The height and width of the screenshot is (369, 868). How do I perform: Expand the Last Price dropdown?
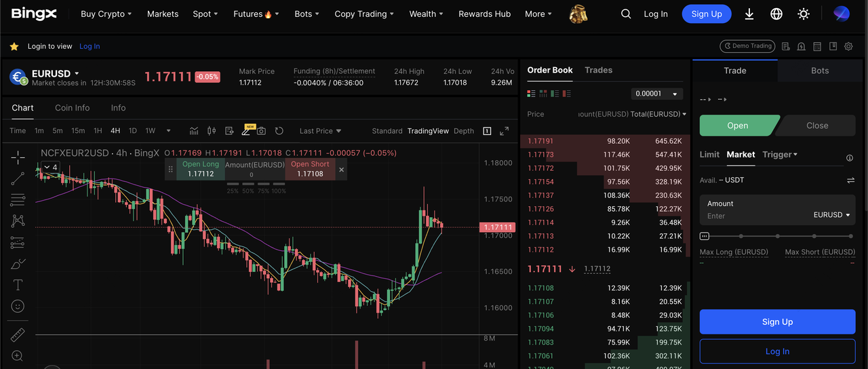click(320, 131)
